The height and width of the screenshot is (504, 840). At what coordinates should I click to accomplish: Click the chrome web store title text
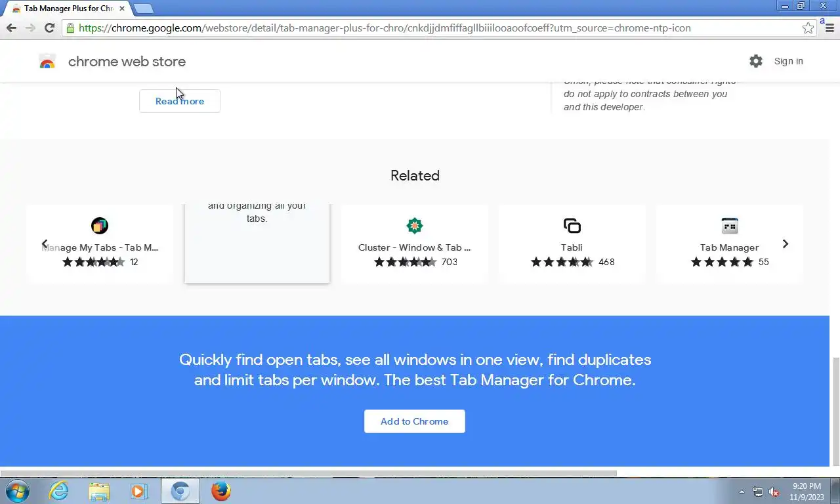tap(127, 62)
